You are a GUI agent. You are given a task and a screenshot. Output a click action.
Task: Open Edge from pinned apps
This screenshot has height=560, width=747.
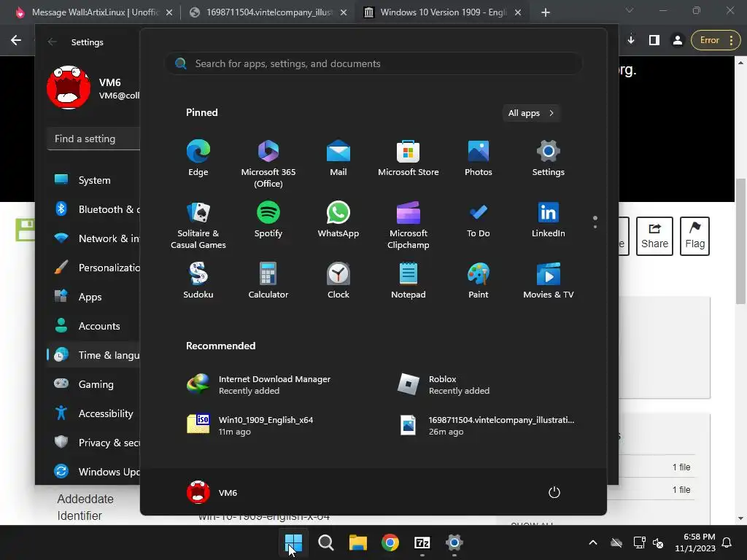198,158
